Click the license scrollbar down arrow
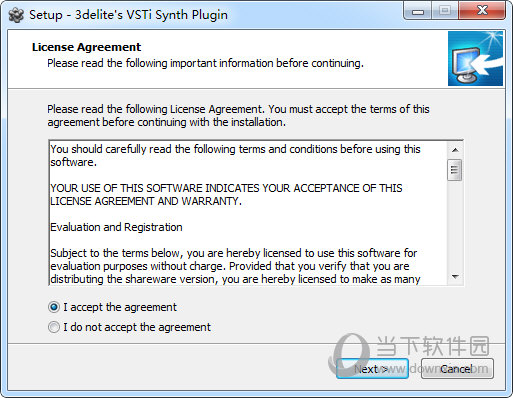 tap(455, 277)
